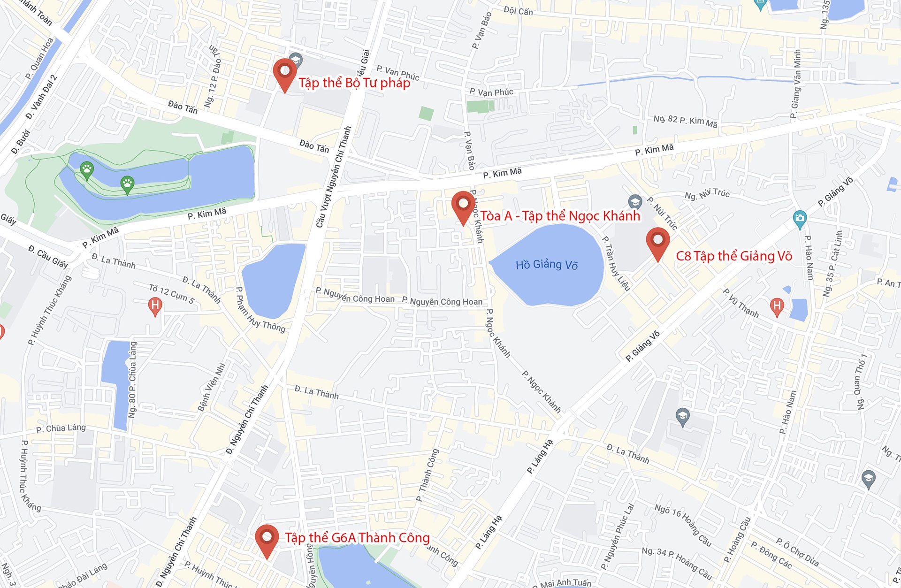Image resolution: width=901 pixels, height=588 pixels.
Task: Click the school icon near P. Núi Trúc
Action: pos(634,203)
